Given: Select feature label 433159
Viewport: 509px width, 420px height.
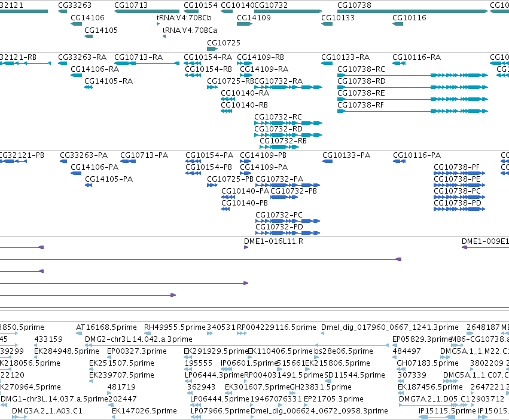Looking at the screenshot, I should point(48,339).
